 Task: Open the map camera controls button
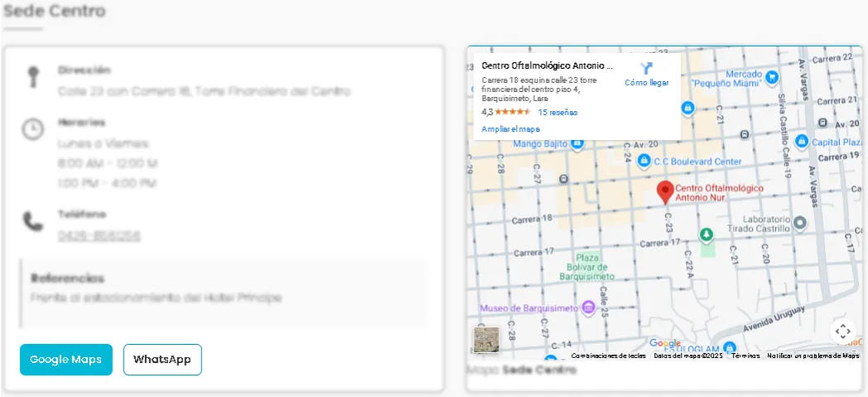(x=842, y=332)
